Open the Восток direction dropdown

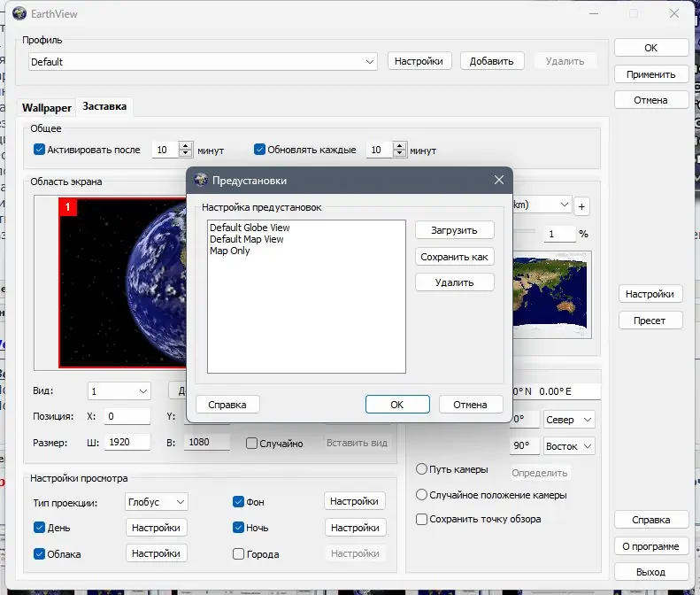(x=569, y=446)
